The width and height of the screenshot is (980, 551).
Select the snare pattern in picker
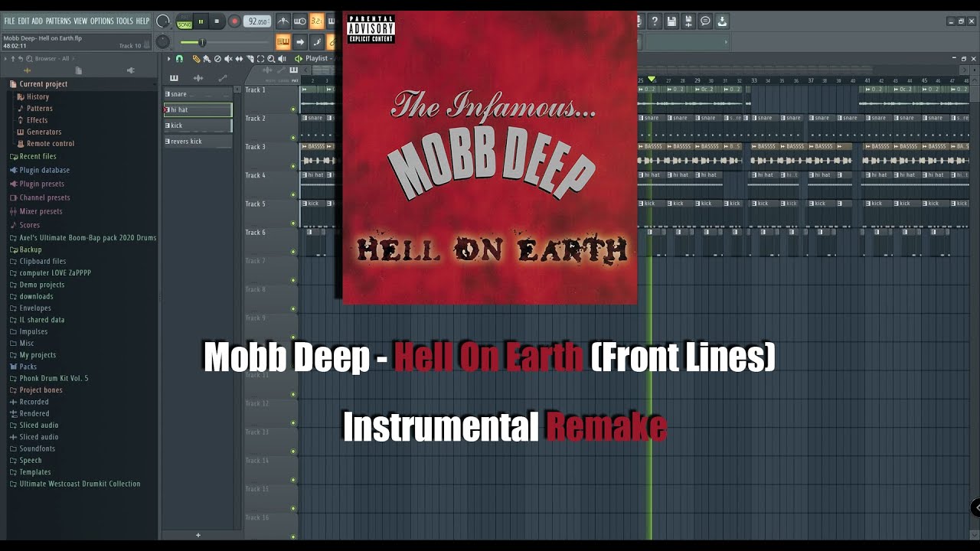[198, 94]
